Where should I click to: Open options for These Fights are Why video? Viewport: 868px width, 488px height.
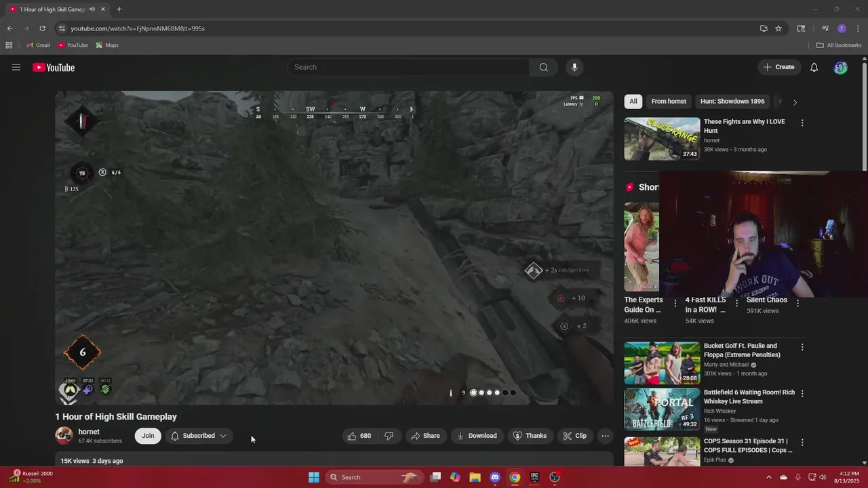click(802, 123)
